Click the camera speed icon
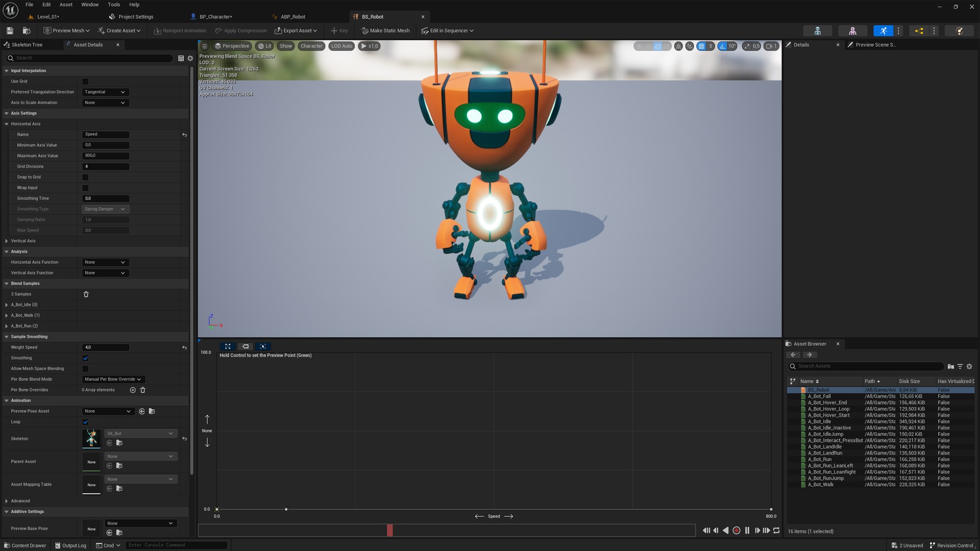This screenshot has height=551, width=980. [x=770, y=46]
